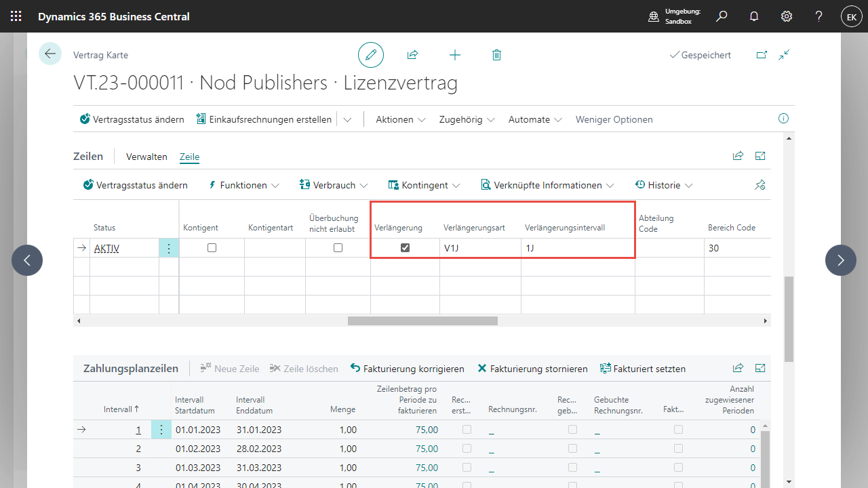868x488 pixels.
Task: Open Verknüpfte Informationen dropdown
Action: [x=547, y=185]
